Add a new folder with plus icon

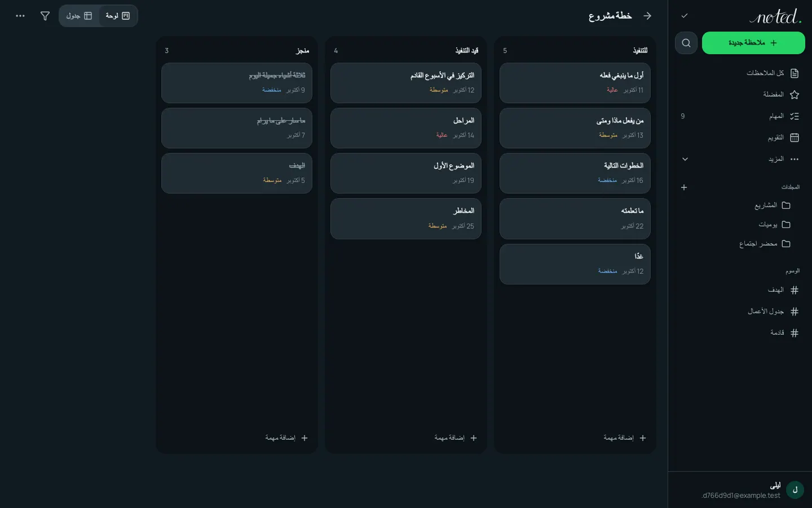click(684, 187)
